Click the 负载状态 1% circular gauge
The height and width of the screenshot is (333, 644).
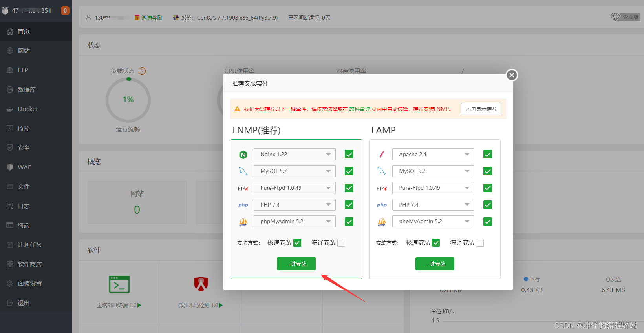tap(128, 100)
